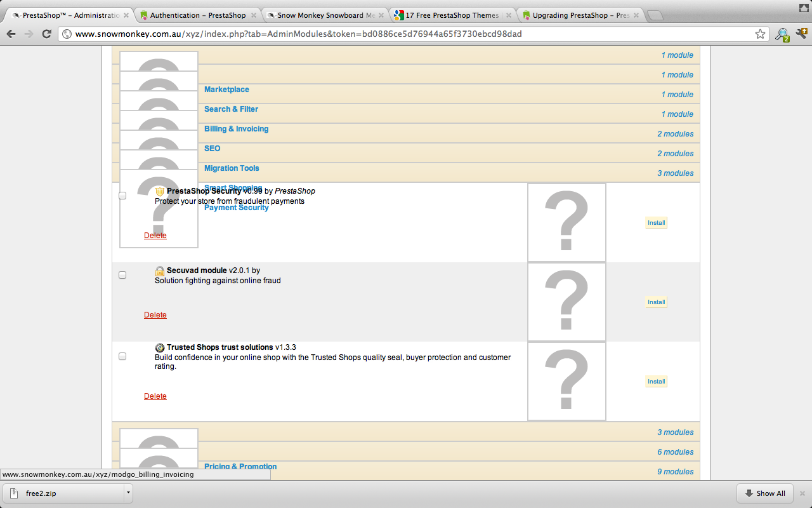Close the Upgrading PrestaShop tab
The width and height of the screenshot is (812, 508).
pyautogui.click(x=638, y=15)
